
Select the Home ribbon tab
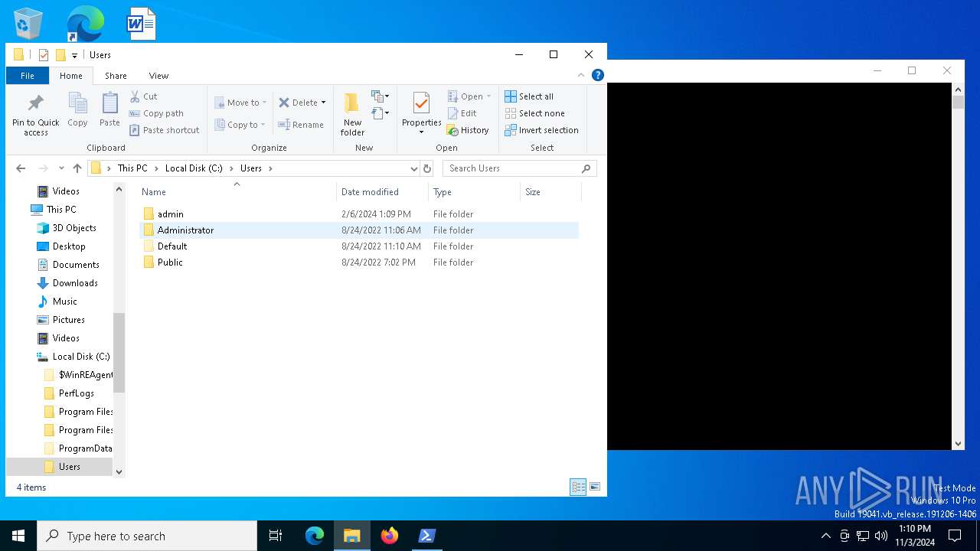[71, 76]
